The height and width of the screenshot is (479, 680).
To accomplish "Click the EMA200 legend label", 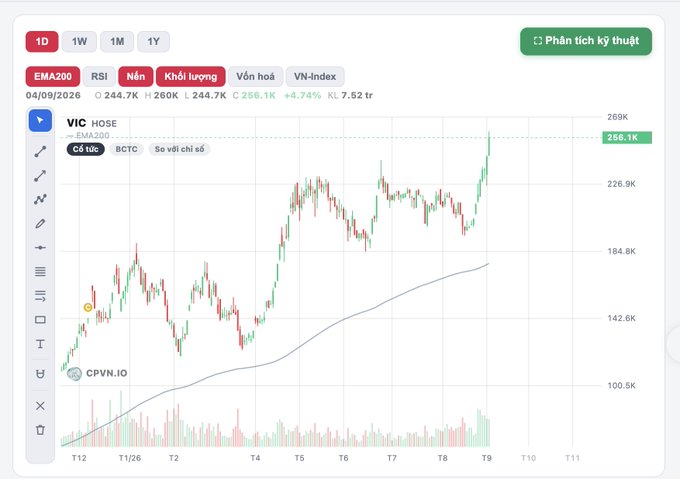I will click(x=92, y=136).
